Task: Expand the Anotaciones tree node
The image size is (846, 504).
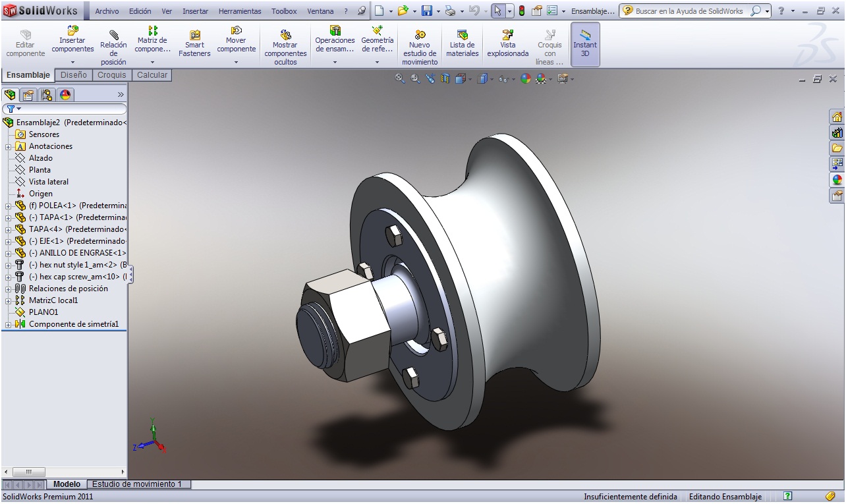Action: click(8, 146)
